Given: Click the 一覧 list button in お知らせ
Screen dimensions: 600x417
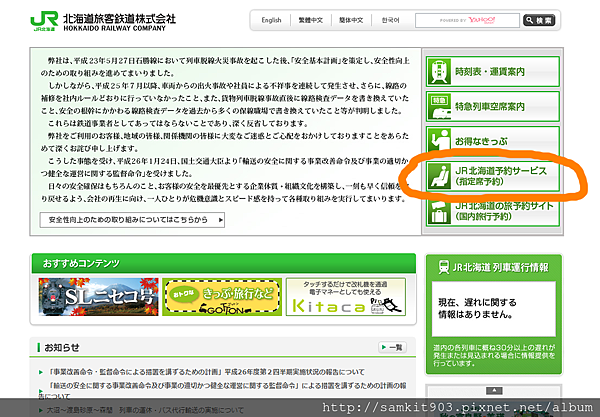Looking at the screenshot, I should pyautogui.click(x=392, y=347).
